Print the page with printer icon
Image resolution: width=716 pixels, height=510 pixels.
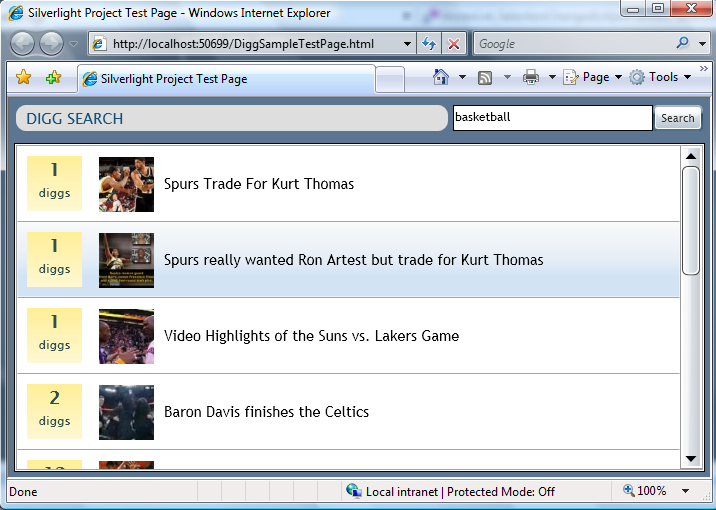point(531,77)
